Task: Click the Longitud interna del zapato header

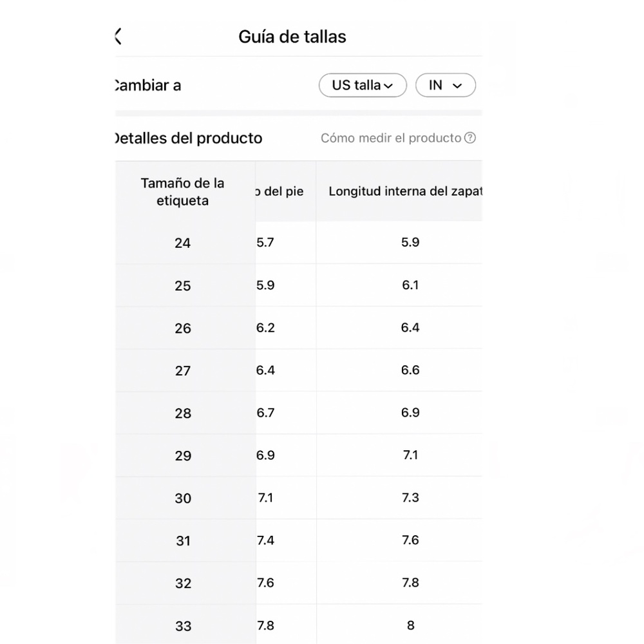Action: point(405,191)
